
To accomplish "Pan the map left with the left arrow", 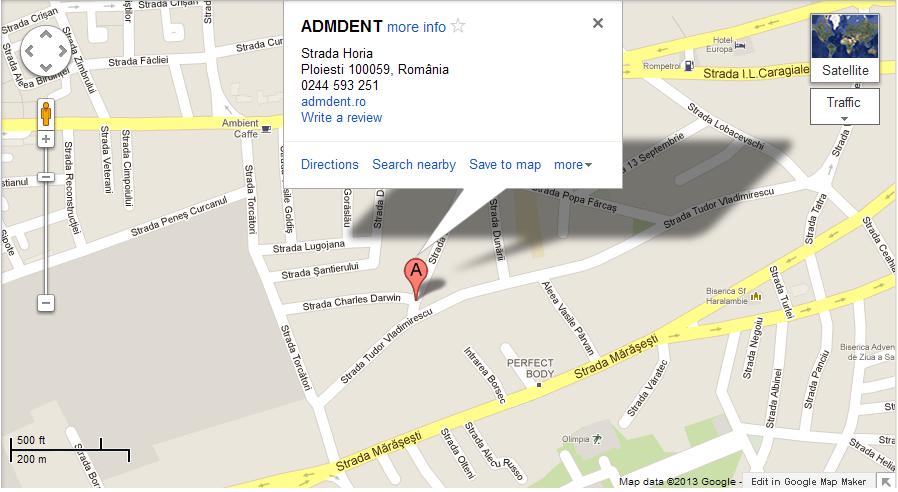I will coord(30,51).
